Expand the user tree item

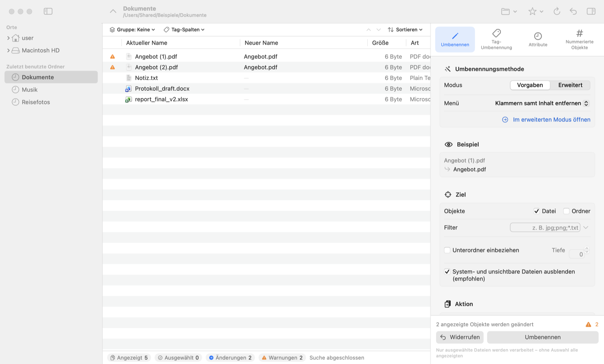tap(8, 38)
